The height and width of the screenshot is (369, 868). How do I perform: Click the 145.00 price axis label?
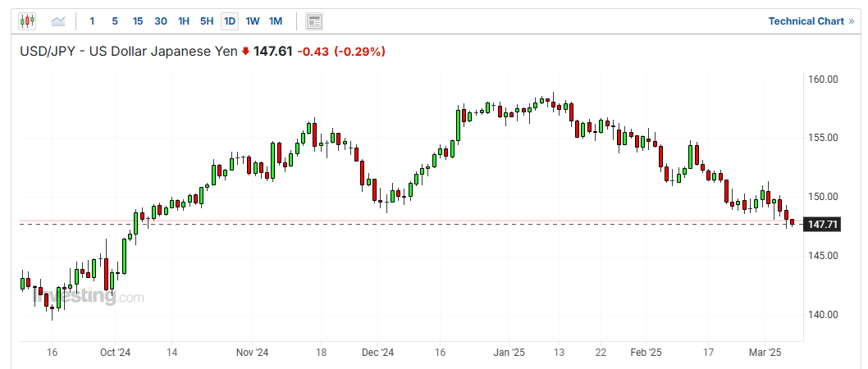823,256
